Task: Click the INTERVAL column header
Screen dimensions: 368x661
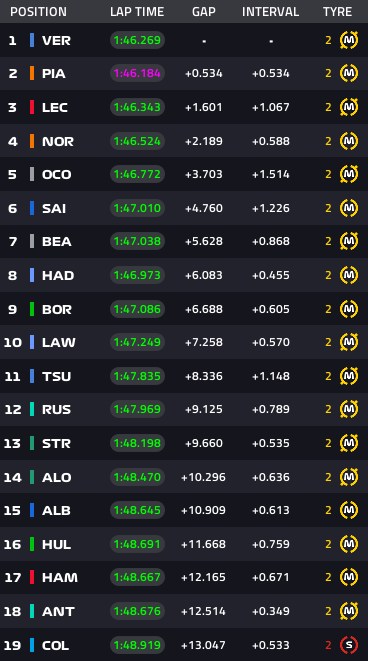Action: [x=271, y=11]
